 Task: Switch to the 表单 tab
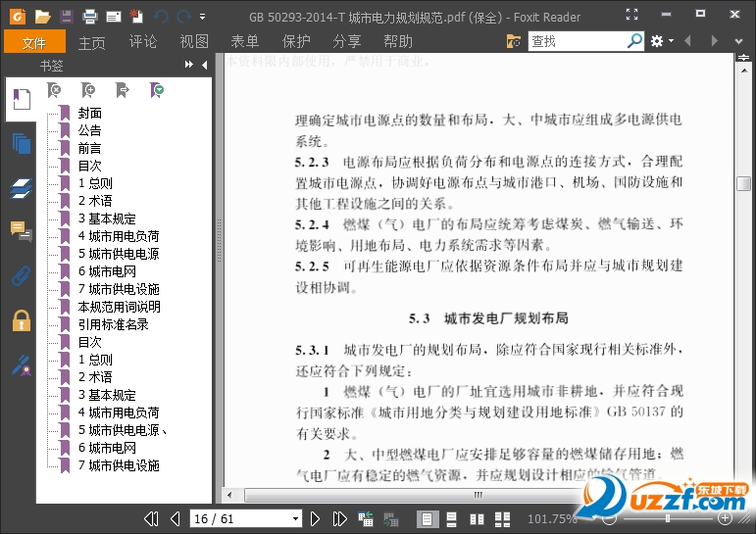coord(245,42)
